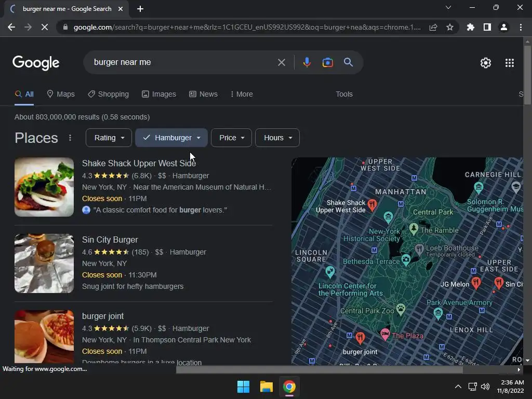Click the Bethesda Terrace camera marker
The width and height of the screenshot is (532, 399).
tap(406, 260)
